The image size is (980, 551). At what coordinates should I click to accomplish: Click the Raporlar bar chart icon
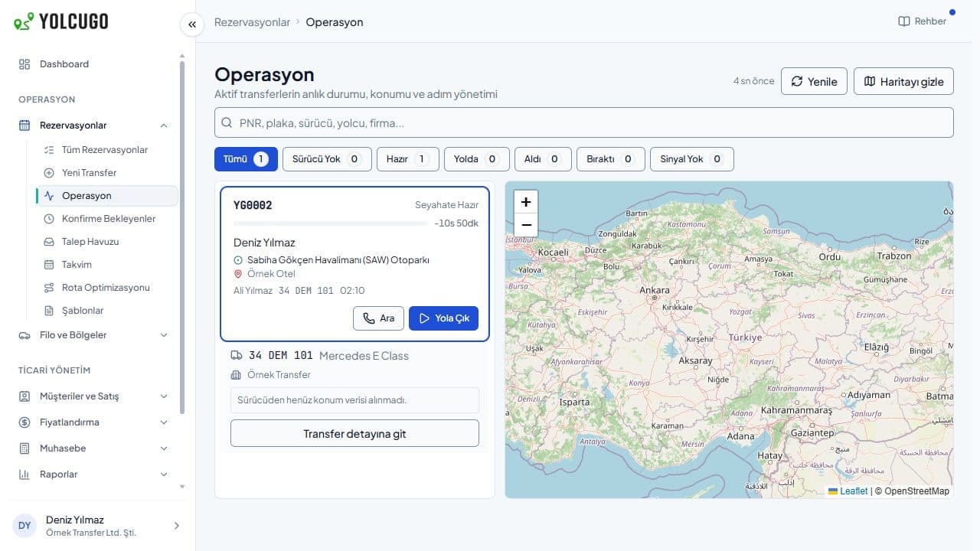(x=24, y=474)
